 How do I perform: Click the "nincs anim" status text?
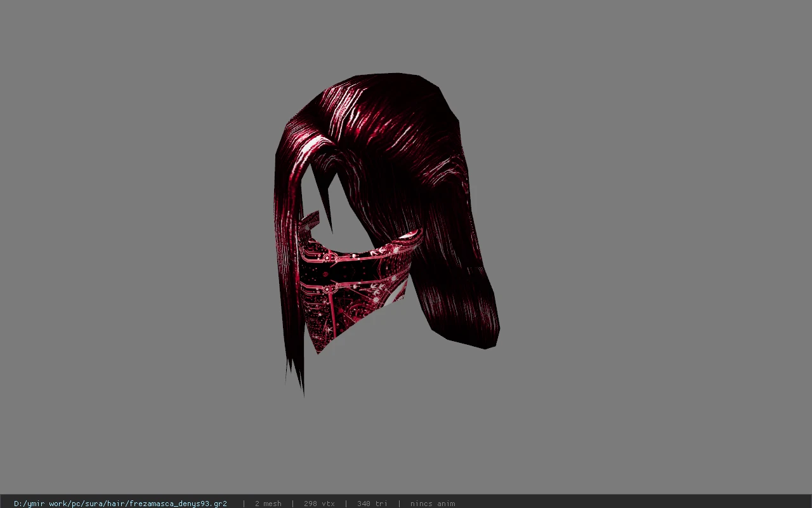point(433,504)
